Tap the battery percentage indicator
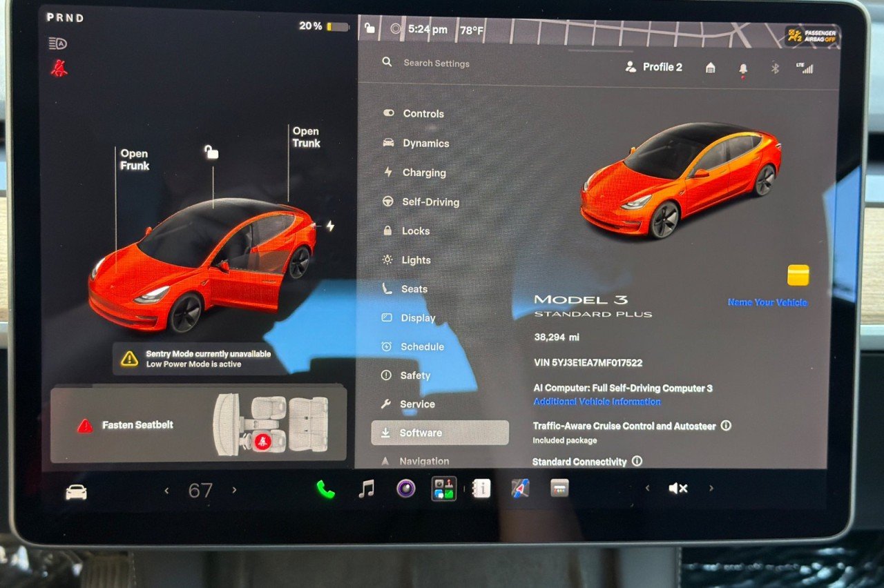This screenshot has width=884, height=588. 324,26
